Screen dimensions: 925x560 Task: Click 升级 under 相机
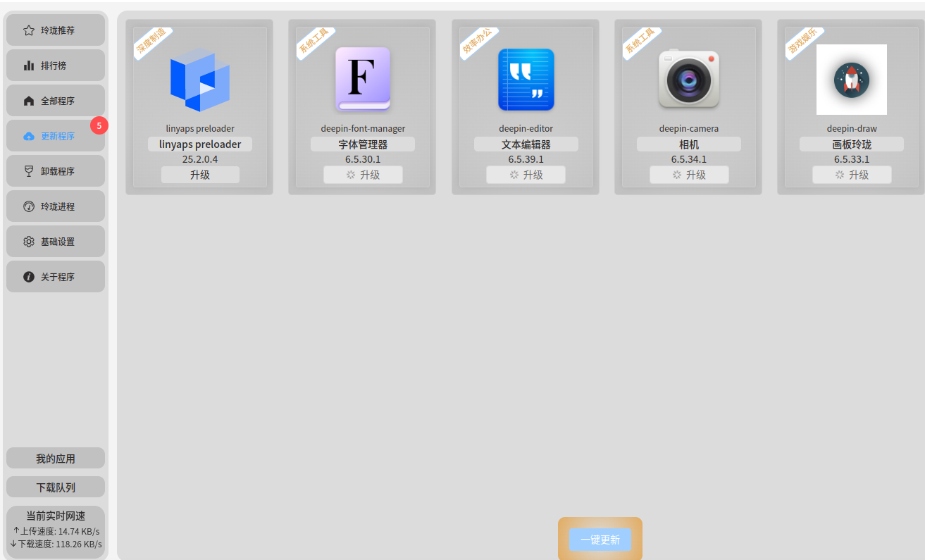(689, 175)
